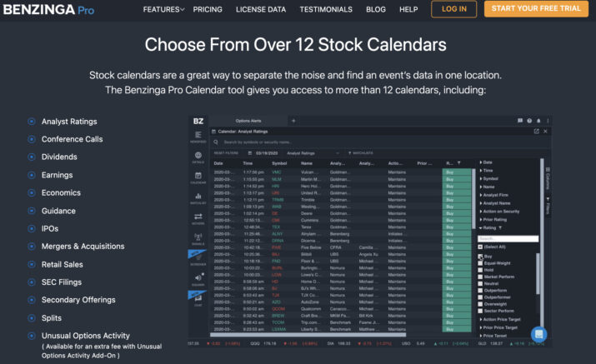Viewport: 596px width, 364px height.
Task: Open the help question mark icon
Action: coord(529,121)
